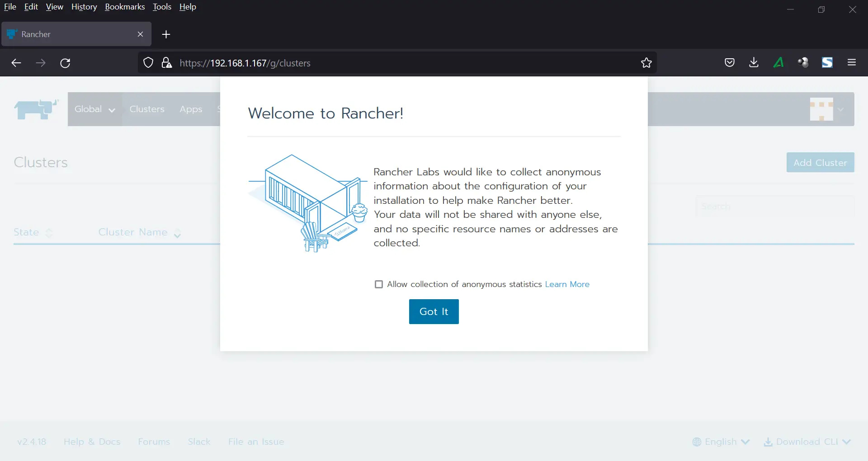Click the v2.4.18 version label
Image resolution: width=868 pixels, height=461 pixels.
pos(32,442)
